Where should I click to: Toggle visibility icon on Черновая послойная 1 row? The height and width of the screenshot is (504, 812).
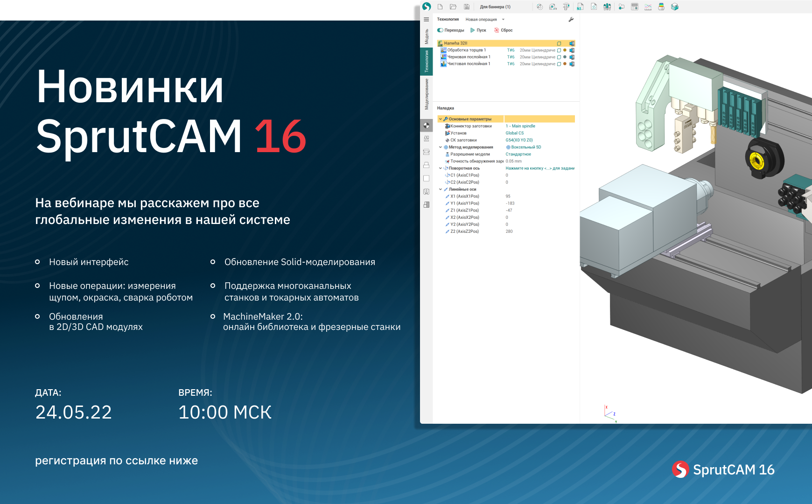point(572,57)
